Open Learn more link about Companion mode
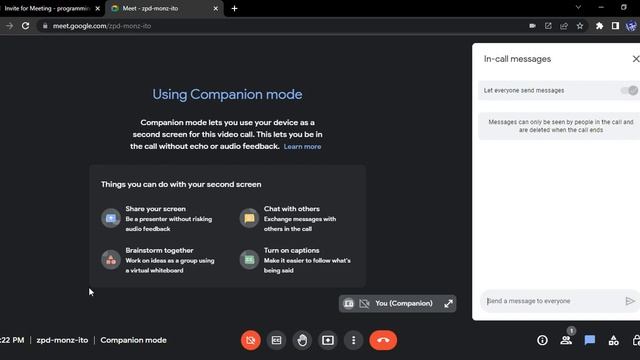Screen dimensions: 640x360 (x=302, y=147)
